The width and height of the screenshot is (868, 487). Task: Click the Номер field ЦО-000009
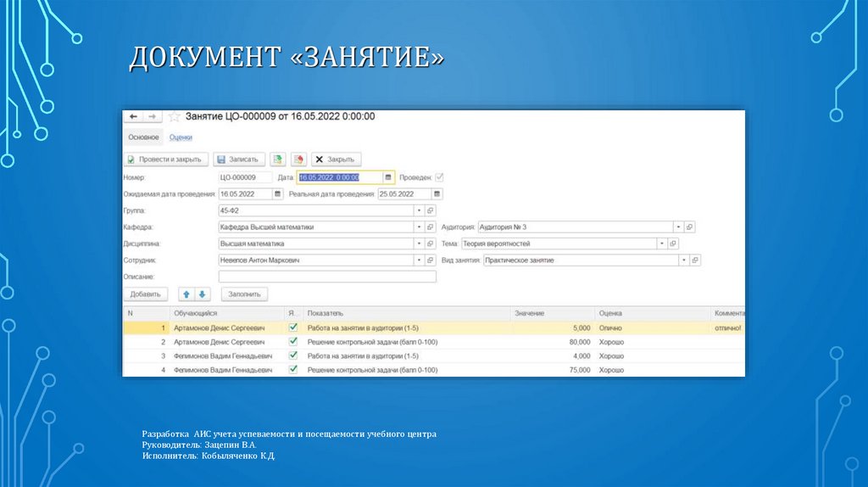tap(245, 177)
